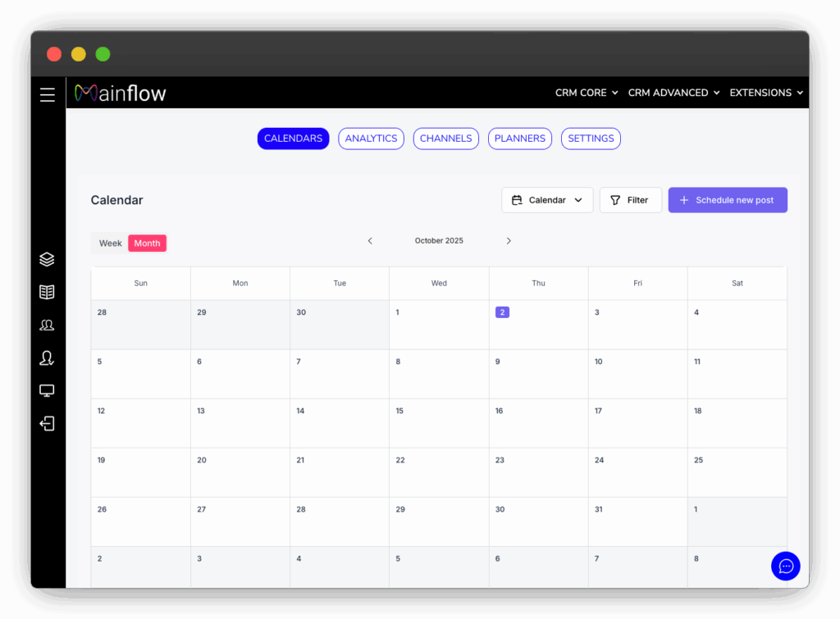
Task: Select the user check sidebar icon
Action: pyautogui.click(x=48, y=358)
